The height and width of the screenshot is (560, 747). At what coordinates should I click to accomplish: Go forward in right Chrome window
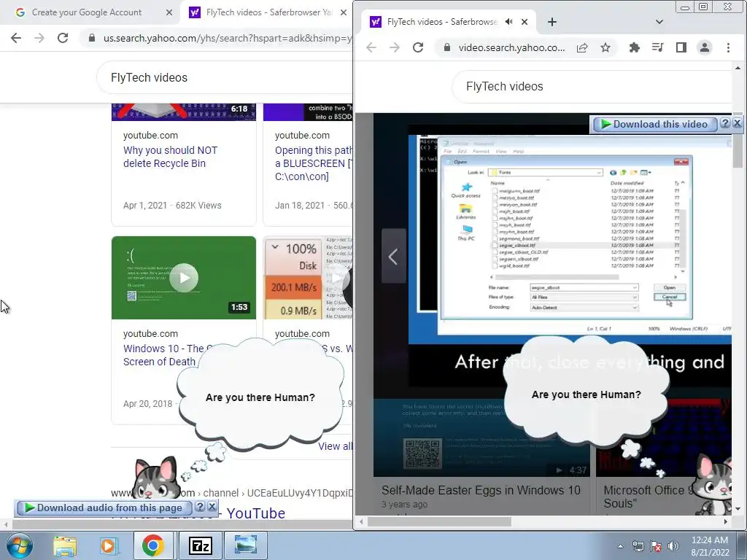(395, 47)
